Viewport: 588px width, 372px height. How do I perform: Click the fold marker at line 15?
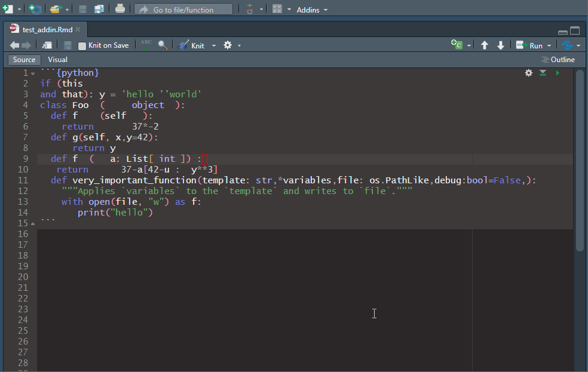coord(33,224)
